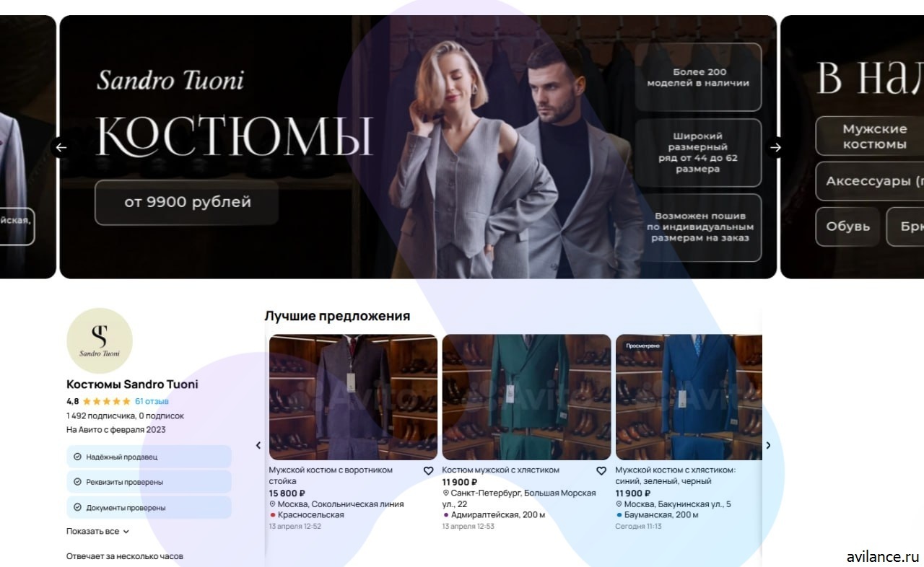Expand the Показать все list
Viewport: 924px width, 567px height.
(97, 531)
